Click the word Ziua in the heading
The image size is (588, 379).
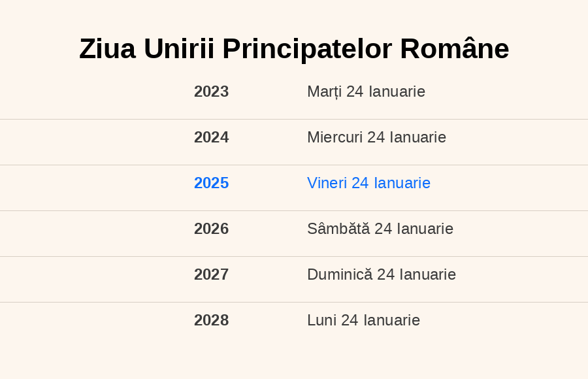[107, 49]
